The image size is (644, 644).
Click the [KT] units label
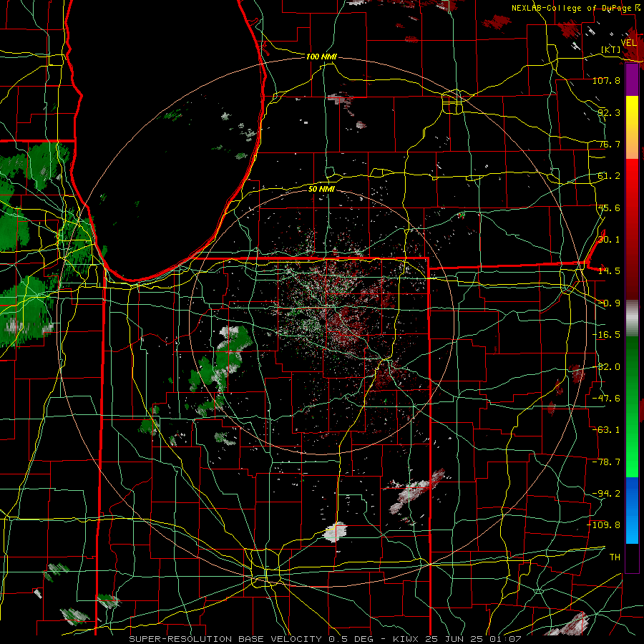point(611,49)
